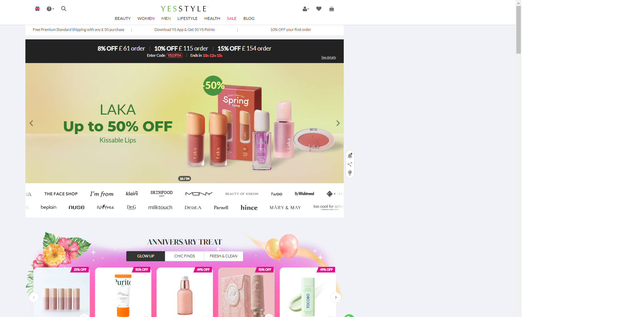The height and width of the screenshot is (317, 644).
Task: Open the help question mark menu
Action: [x=50, y=9]
